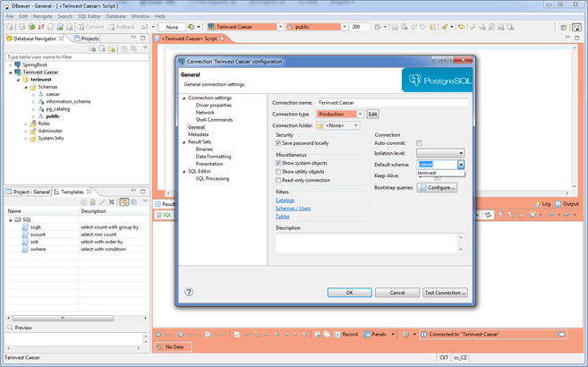Click the Commit toolbar button
The height and width of the screenshot is (367, 588).
[89, 27]
